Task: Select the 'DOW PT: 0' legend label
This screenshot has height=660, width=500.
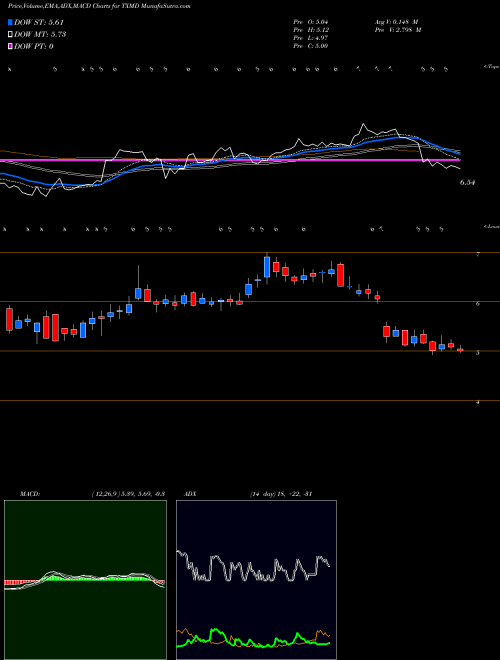Action: pos(34,46)
